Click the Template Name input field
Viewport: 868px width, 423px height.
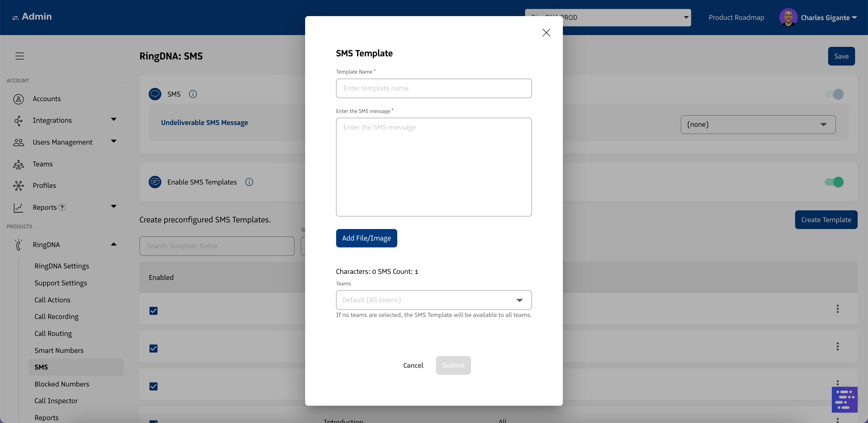coord(434,89)
